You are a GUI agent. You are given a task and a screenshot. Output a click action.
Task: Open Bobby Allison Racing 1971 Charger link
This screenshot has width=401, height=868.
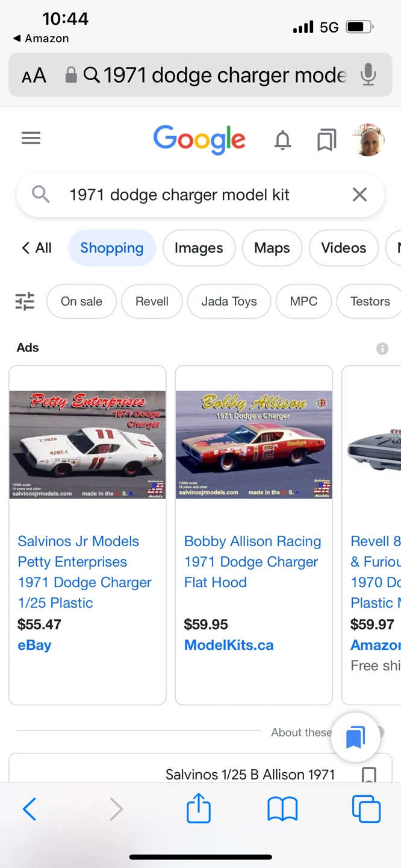[x=252, y=562]
